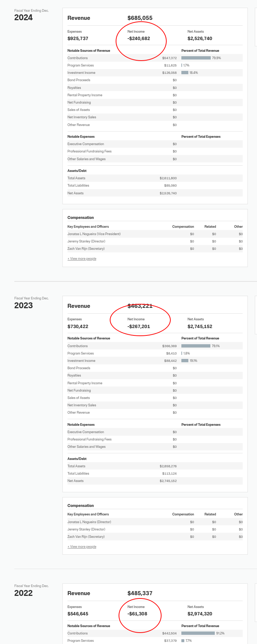
Task: Click the 2023 fiscal year heading
Action: [23, 306]
